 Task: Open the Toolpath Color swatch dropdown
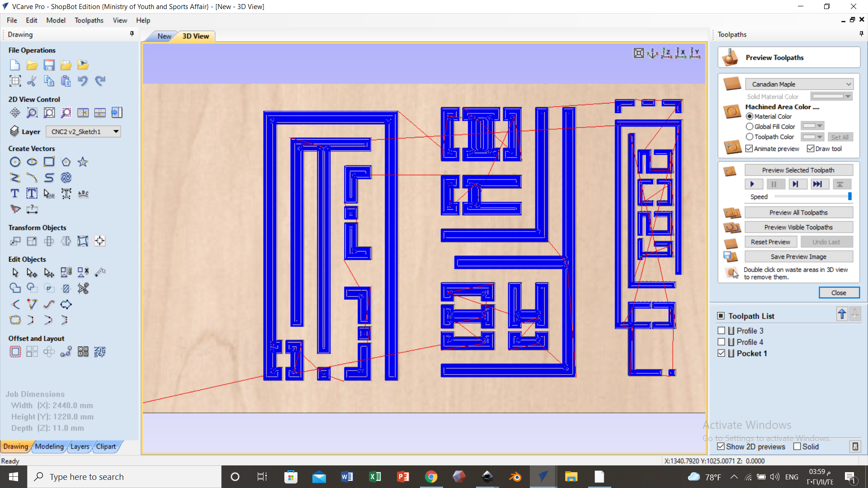[812, 136]
